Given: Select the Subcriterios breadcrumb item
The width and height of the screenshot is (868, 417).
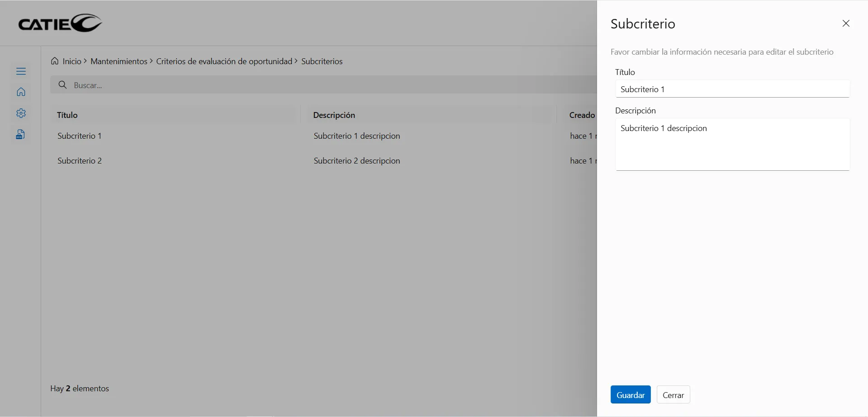Looking at the screenshot, I should pos(322,61).
